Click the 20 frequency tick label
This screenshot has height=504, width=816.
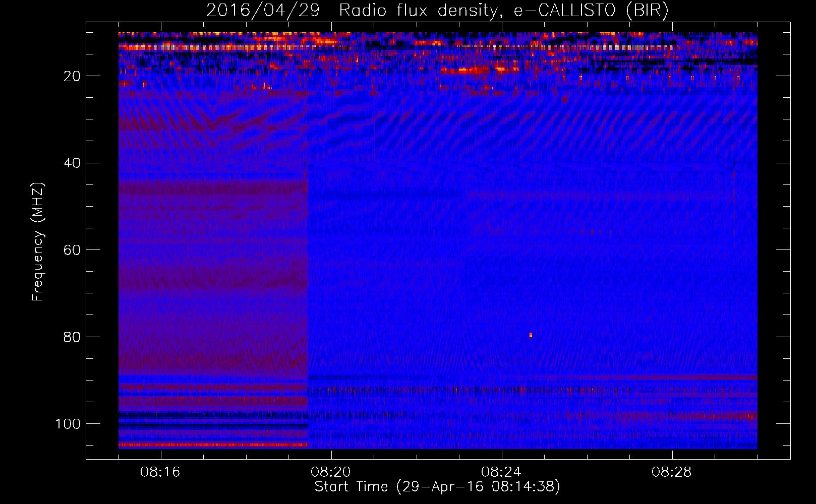click(x=73, y=76)
